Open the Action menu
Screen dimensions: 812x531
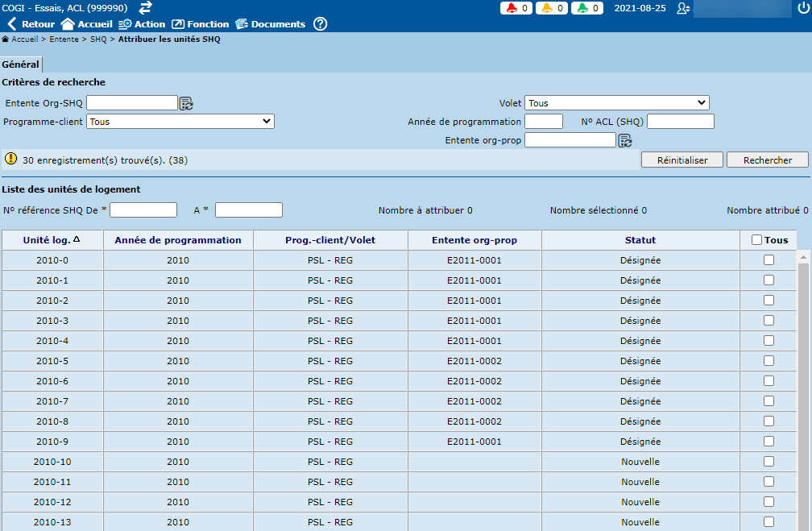142,24
